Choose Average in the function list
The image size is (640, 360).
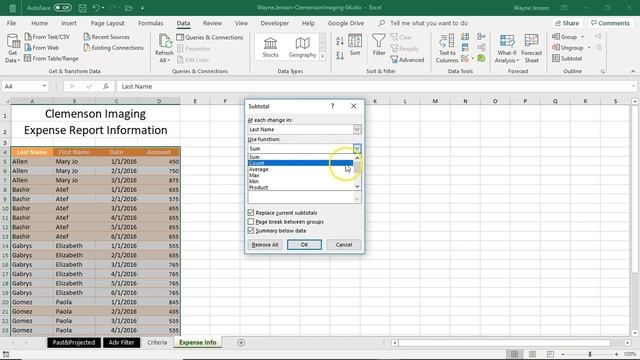pyautogui.click(x=300, y=169)
